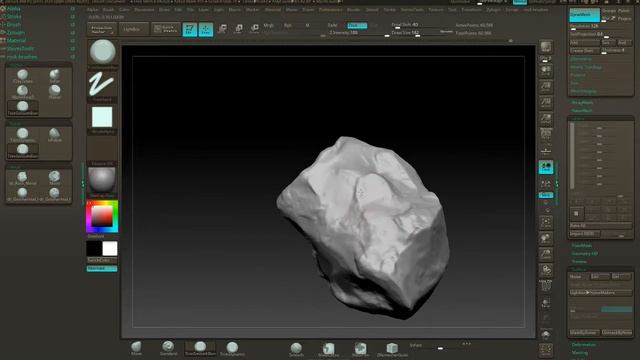640x360 pixels.
Task: Toggle Edit mode button
Action: tap(190, 29)
